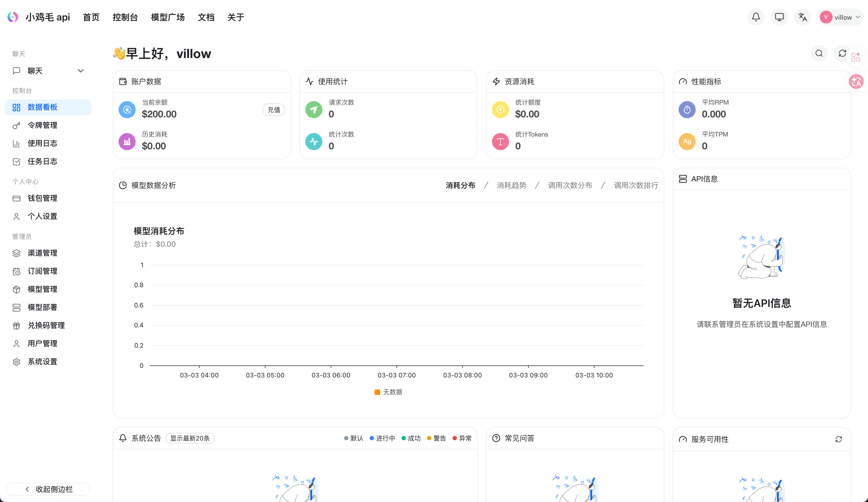Image resolution: width=868 pixels, height=502 pixels.
Task: Open 令牌管理 in the sidebar
Action: (48, 125)
